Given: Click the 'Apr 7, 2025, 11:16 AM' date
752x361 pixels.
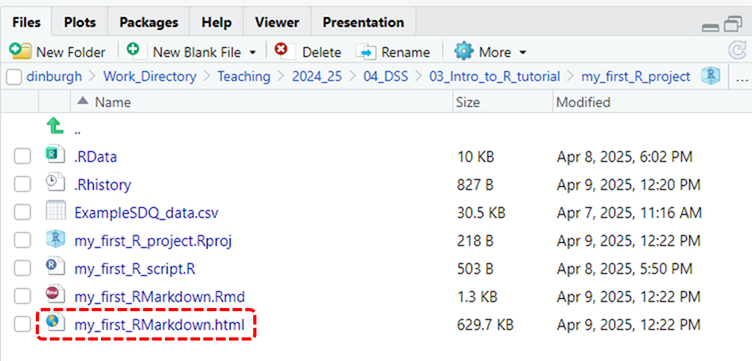Looking at the screenshot, I should (629, 212).
